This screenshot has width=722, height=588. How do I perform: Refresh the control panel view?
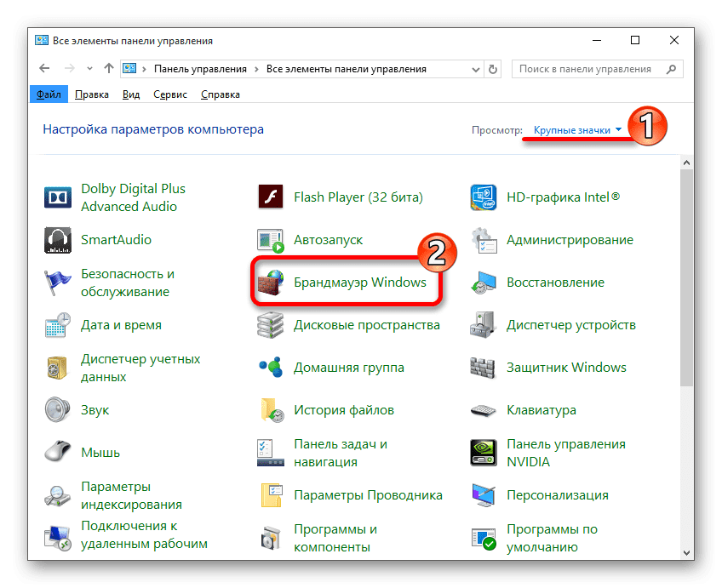(x=493, y=70)
